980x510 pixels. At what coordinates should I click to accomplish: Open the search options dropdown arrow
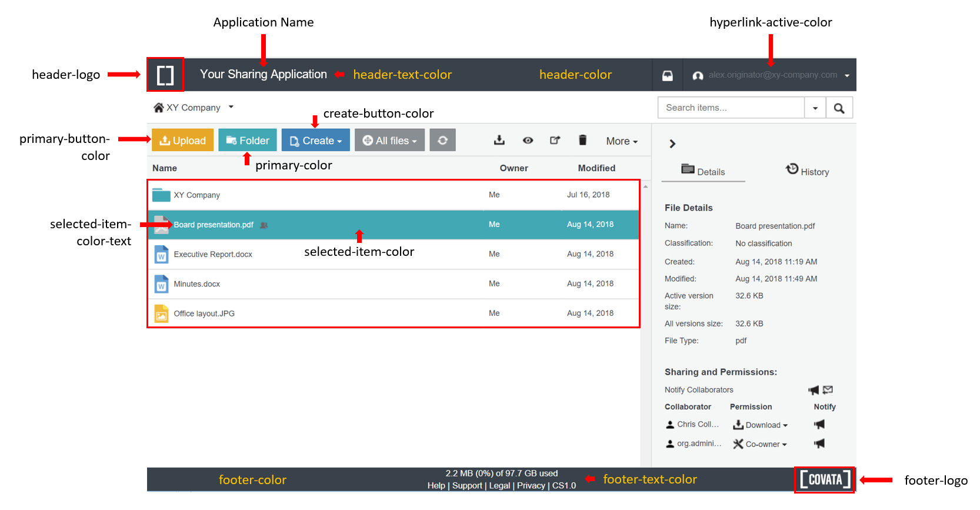tap(815, 108)
